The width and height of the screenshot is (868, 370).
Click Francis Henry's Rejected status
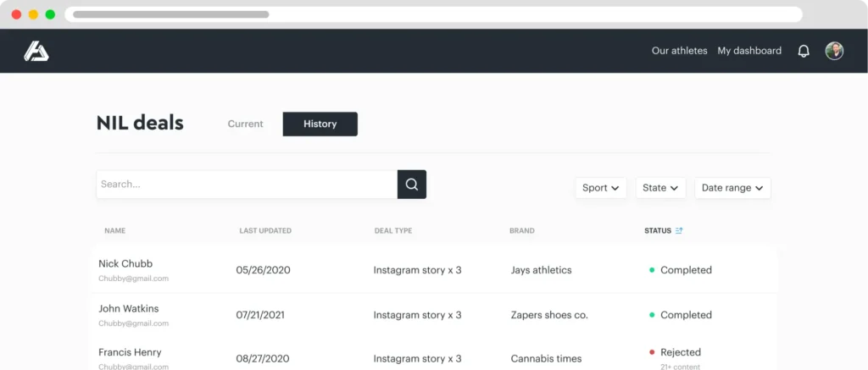pyautogui.click(x=680, y=352)
